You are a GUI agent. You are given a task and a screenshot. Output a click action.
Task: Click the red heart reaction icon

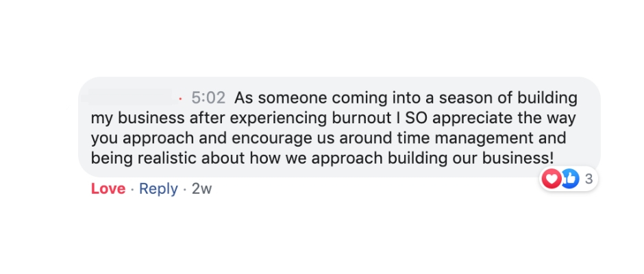(552, 179)
